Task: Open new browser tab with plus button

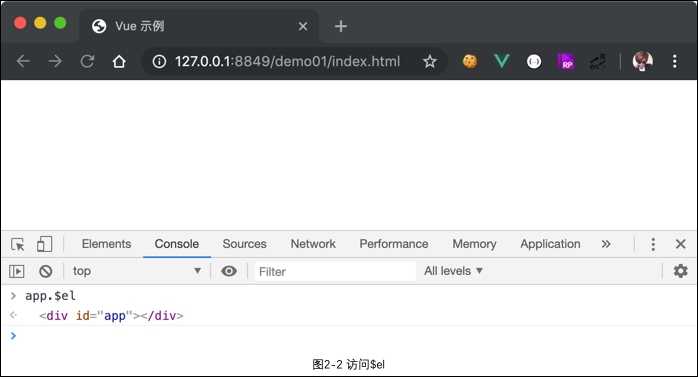Action: [x=341, y=26]
